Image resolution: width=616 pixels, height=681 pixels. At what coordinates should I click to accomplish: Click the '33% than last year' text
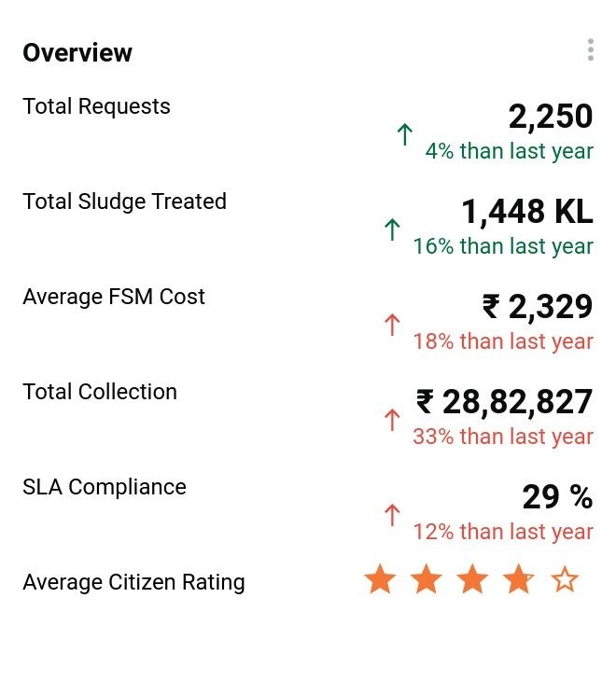pyautogui.click(x=503, y=437)
